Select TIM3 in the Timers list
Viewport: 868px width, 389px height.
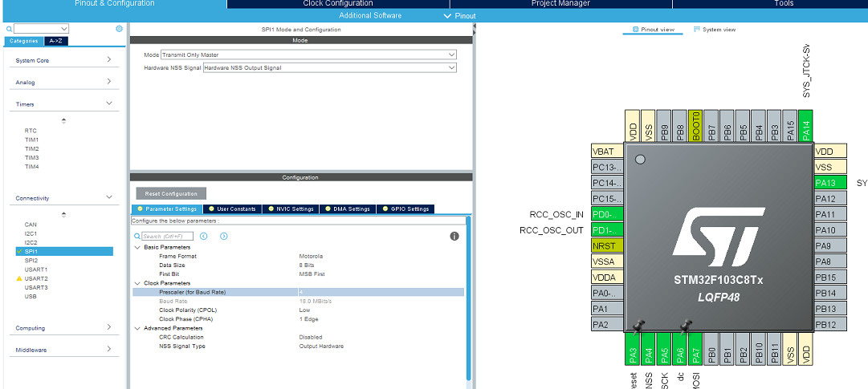pos(31,158)
